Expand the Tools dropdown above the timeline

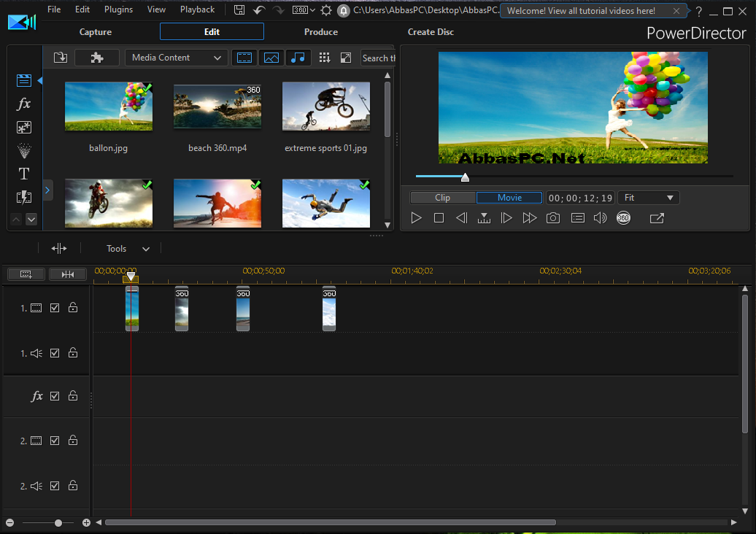[x=128, y=249]
